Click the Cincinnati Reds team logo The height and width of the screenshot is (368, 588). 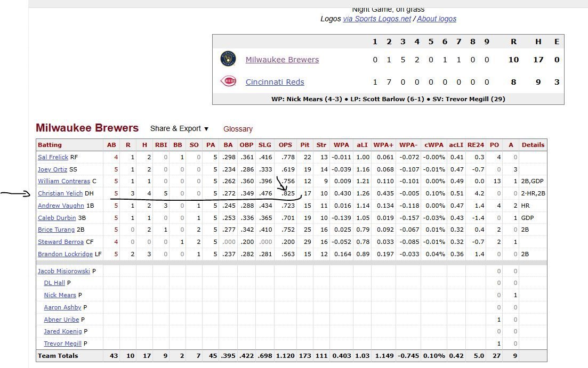click(x=228, y=81)
